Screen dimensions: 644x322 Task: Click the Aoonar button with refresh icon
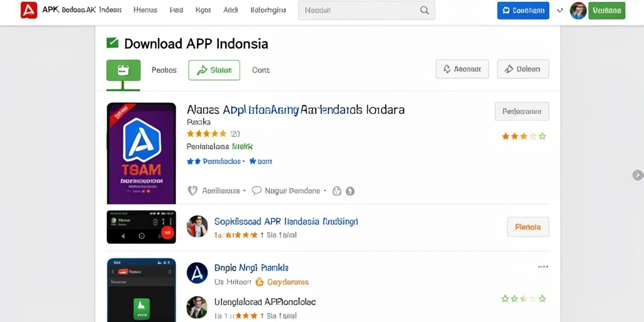coord(462,69)
